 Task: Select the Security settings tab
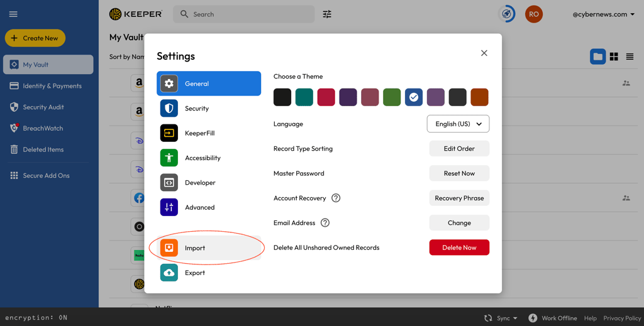(x=209, y=108)
